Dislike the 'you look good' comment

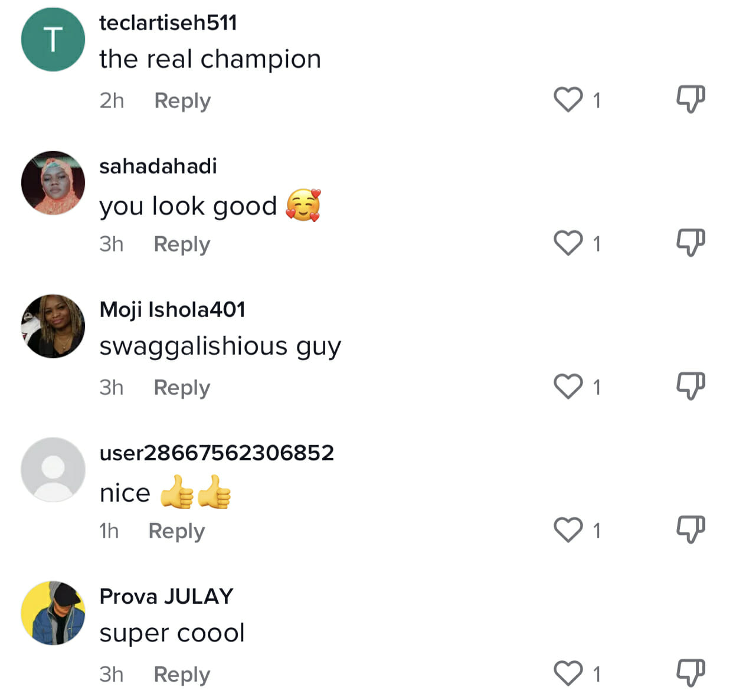pos(691,242)
